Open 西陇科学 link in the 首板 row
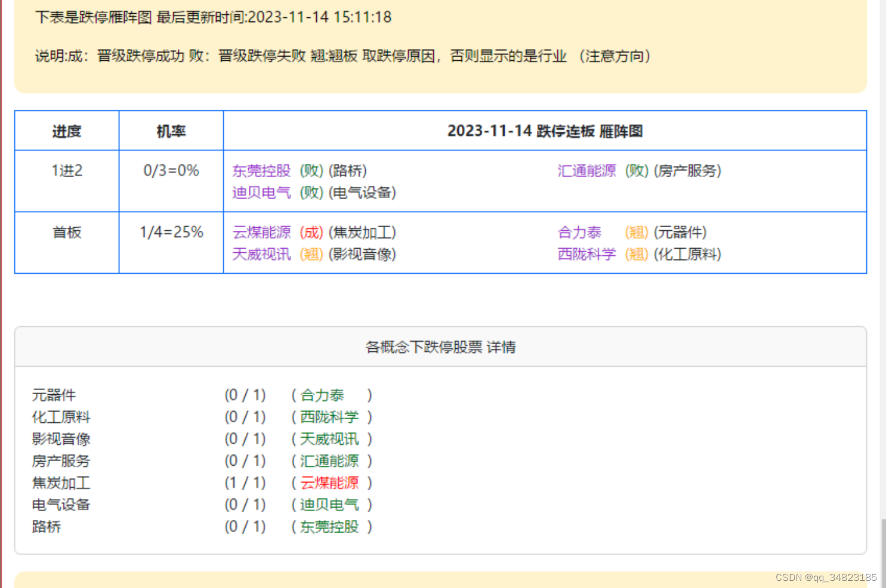Image resolution: width=886 pixels, height=588 pixels. click(x=586, y=255)
